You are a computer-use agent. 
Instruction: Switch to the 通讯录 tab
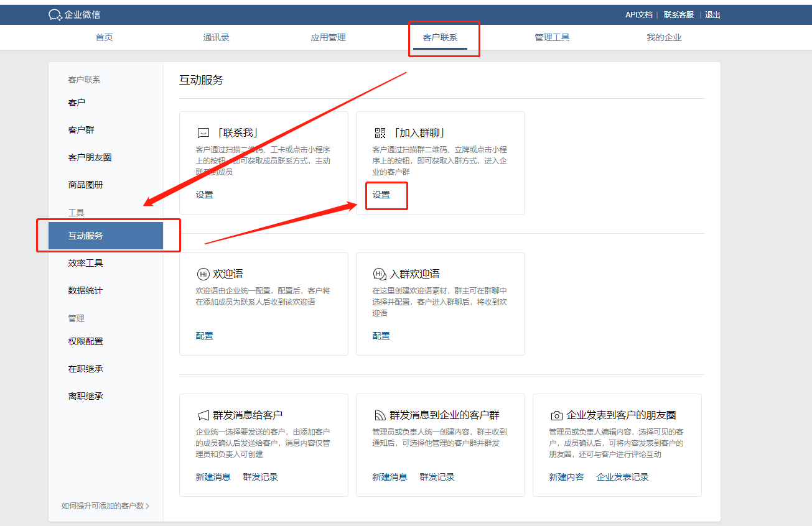pyautogui.click(x=216, y=37)
